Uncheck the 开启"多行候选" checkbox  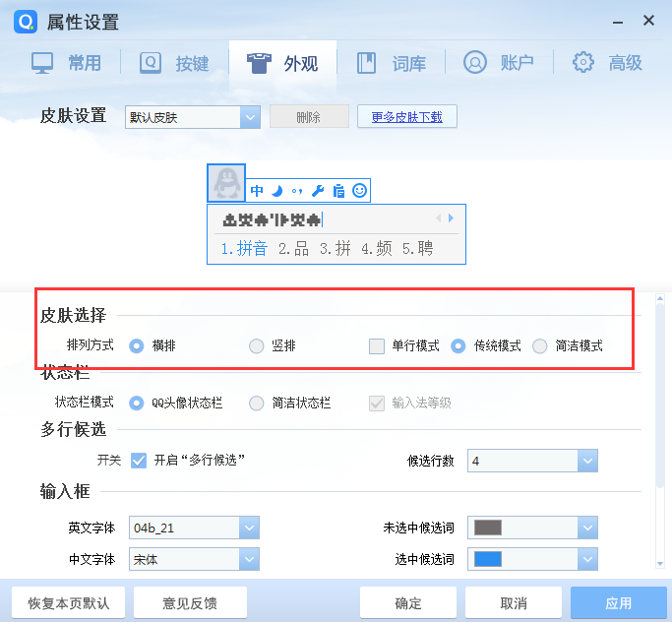pyautogui.click(x=139, y=460)
